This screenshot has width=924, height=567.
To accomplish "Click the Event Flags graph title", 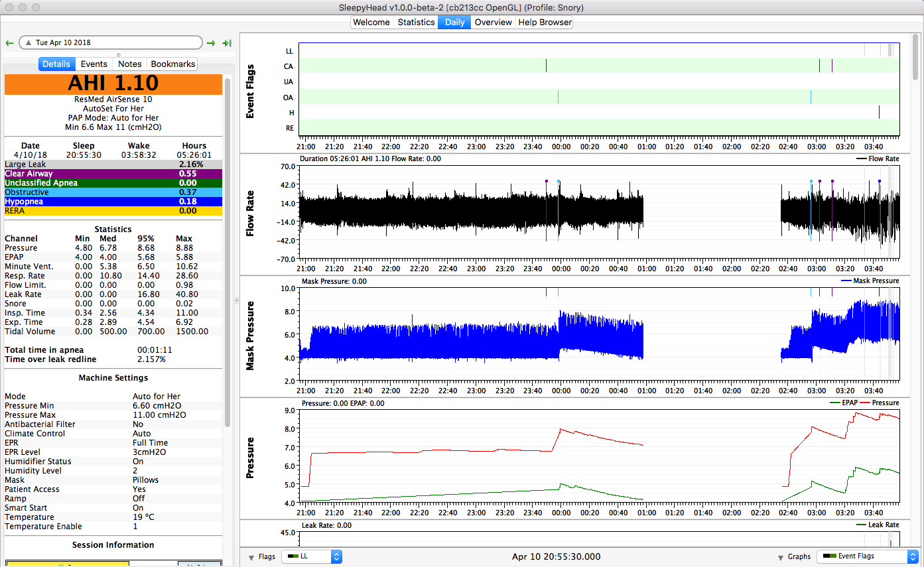I will click(x=251, y=92).
